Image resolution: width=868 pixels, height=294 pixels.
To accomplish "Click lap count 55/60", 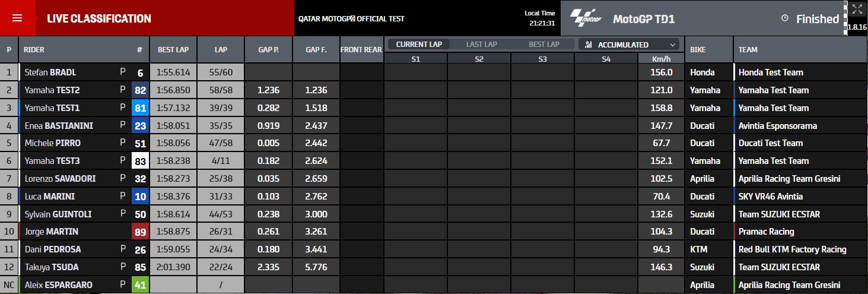I will pos(221,72).
